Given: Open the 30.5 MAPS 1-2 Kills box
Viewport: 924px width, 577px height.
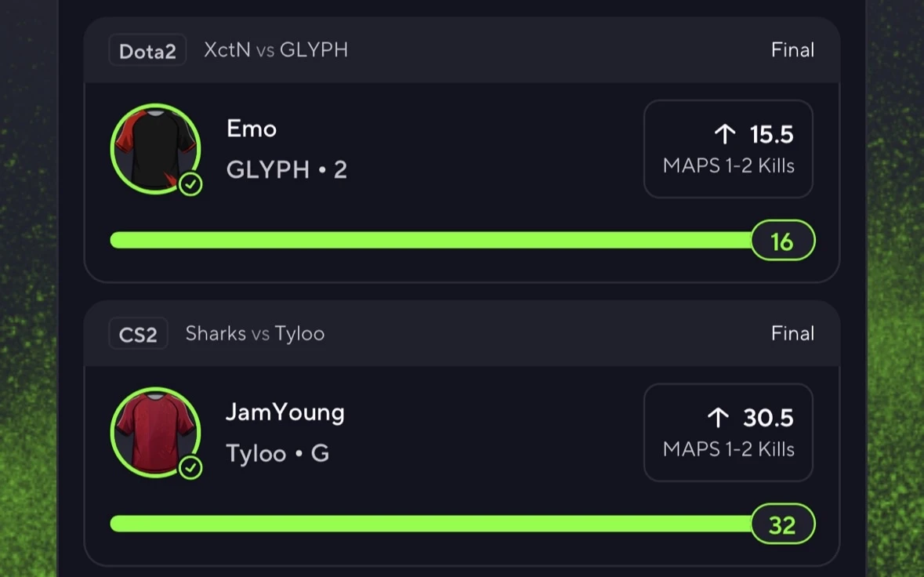Looking at the screenshot, I should [x=728, y=433].
